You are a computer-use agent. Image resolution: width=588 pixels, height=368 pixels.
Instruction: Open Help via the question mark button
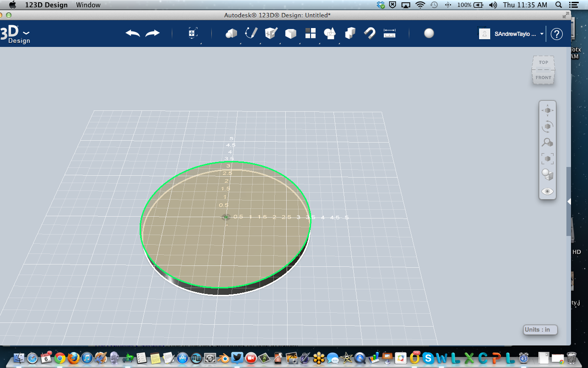click(556, 34)
